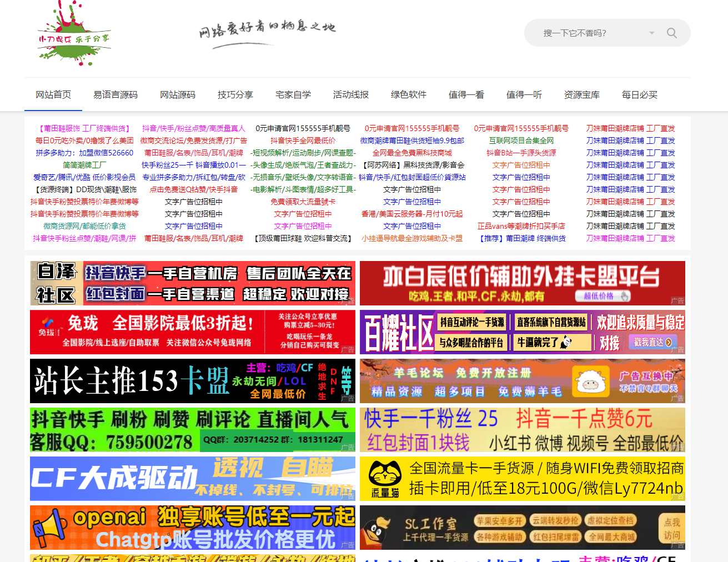
Task: Open 活动线报 navigation item
Action: click(351, 94)
